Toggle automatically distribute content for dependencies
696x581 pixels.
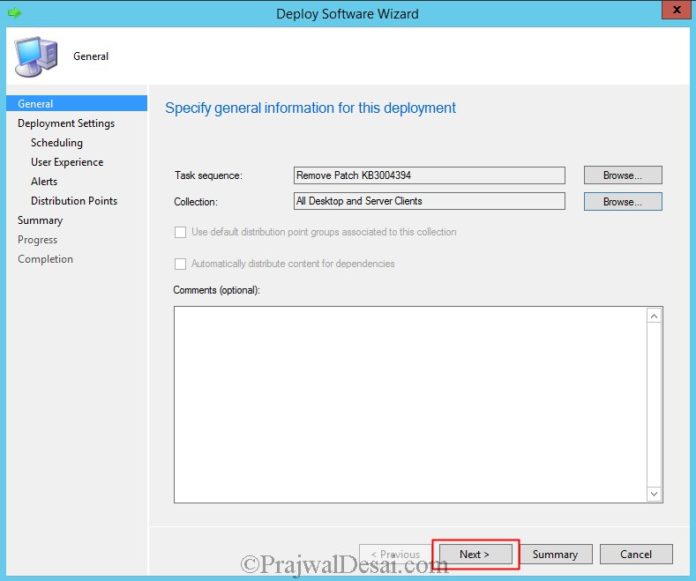[x=180, y=264]
